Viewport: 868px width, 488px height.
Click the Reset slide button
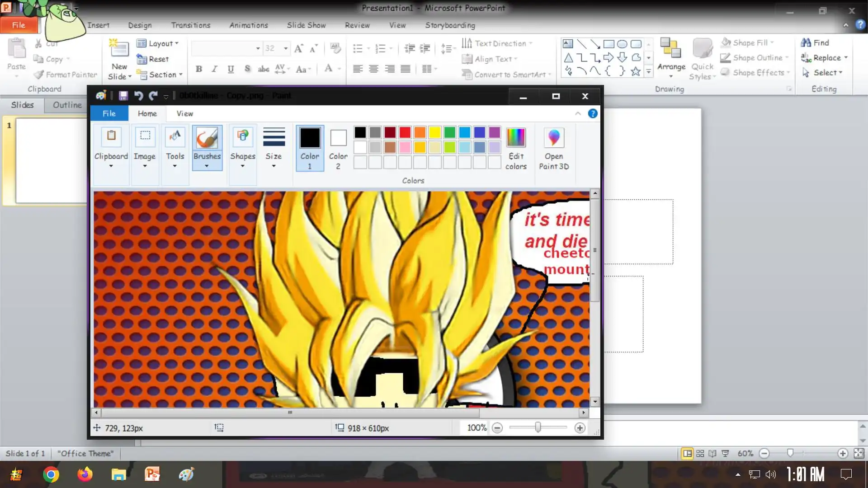point(153,59)
